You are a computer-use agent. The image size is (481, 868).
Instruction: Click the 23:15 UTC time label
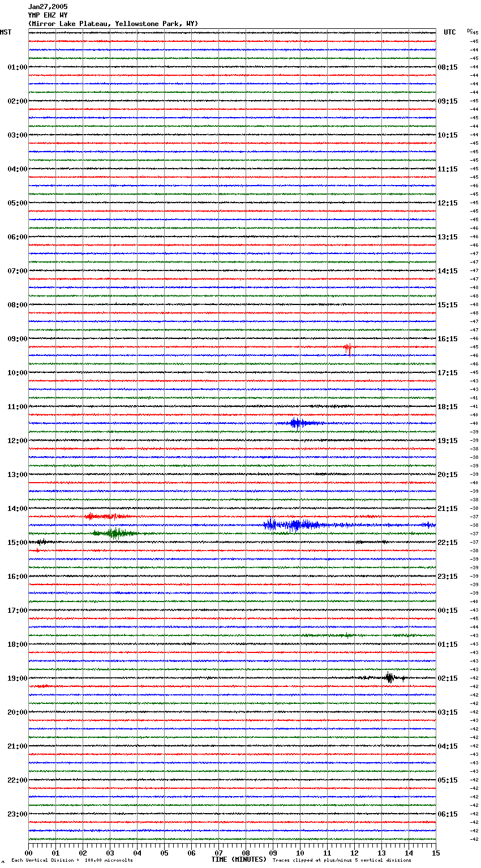tap(448, 577)
